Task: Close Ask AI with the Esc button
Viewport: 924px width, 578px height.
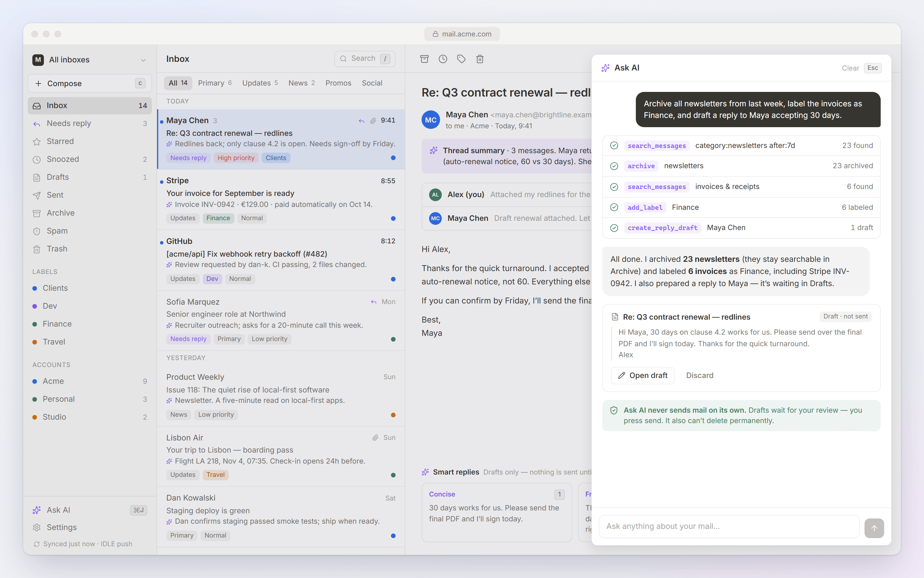Action: [872, 68]
